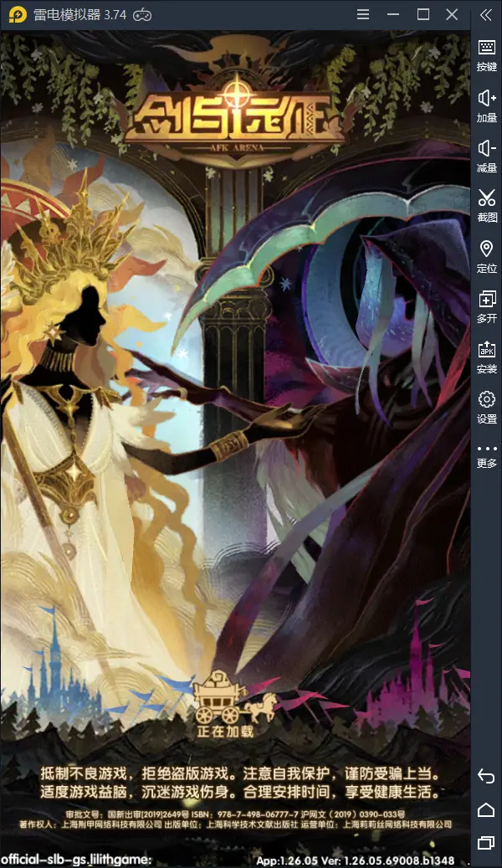Screen dimensions: 502x868
Task: Open the hamburger menu in title bar
Action: (363, 14)
